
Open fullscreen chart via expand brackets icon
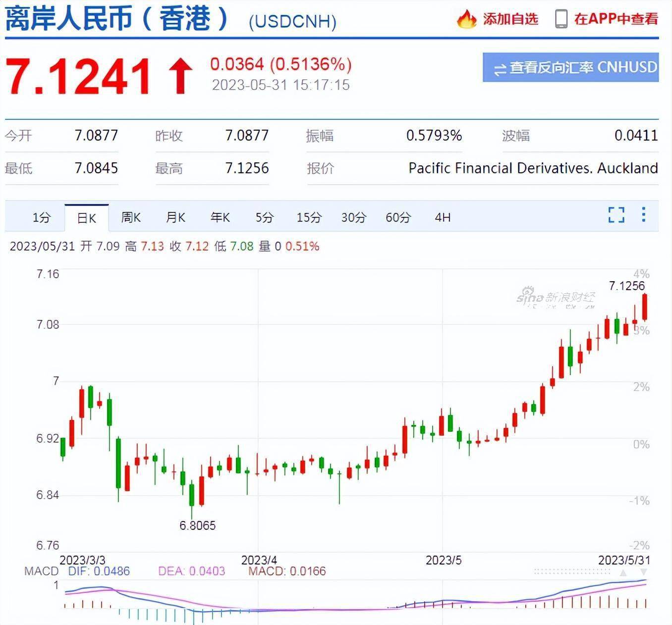click(x=616, y=215)
